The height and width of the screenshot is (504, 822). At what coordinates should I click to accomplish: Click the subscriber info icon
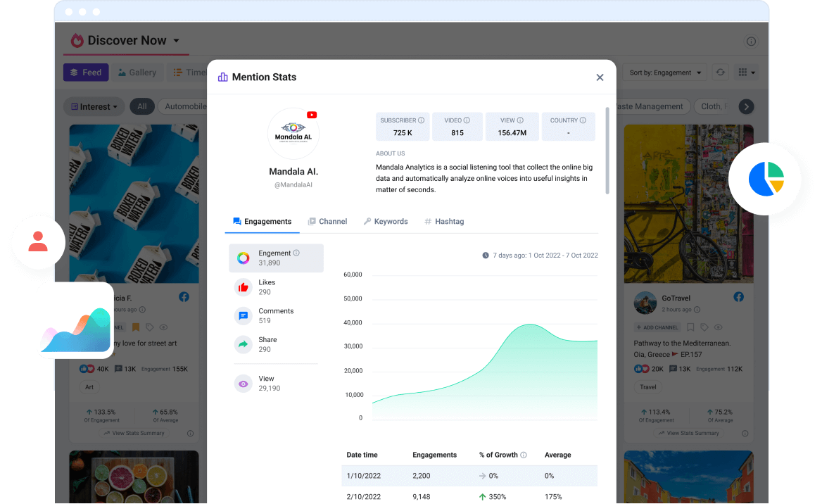(421, 120)
